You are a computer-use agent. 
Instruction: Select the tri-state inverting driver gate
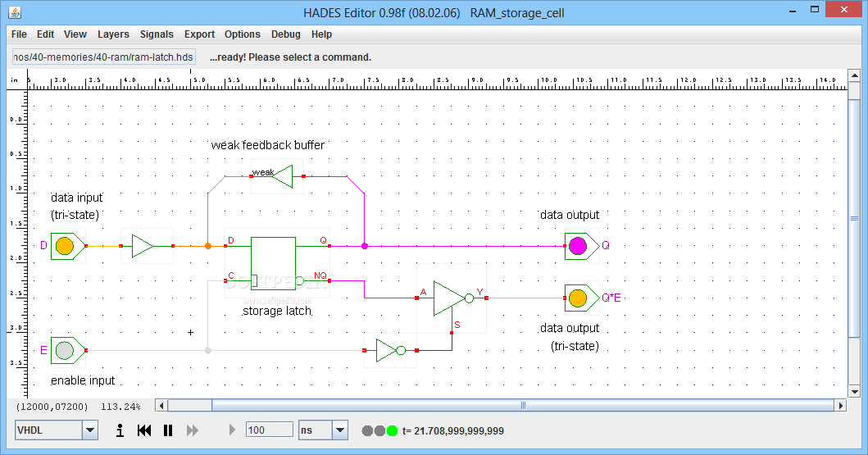pyautogui.click(x=452, y=298)
